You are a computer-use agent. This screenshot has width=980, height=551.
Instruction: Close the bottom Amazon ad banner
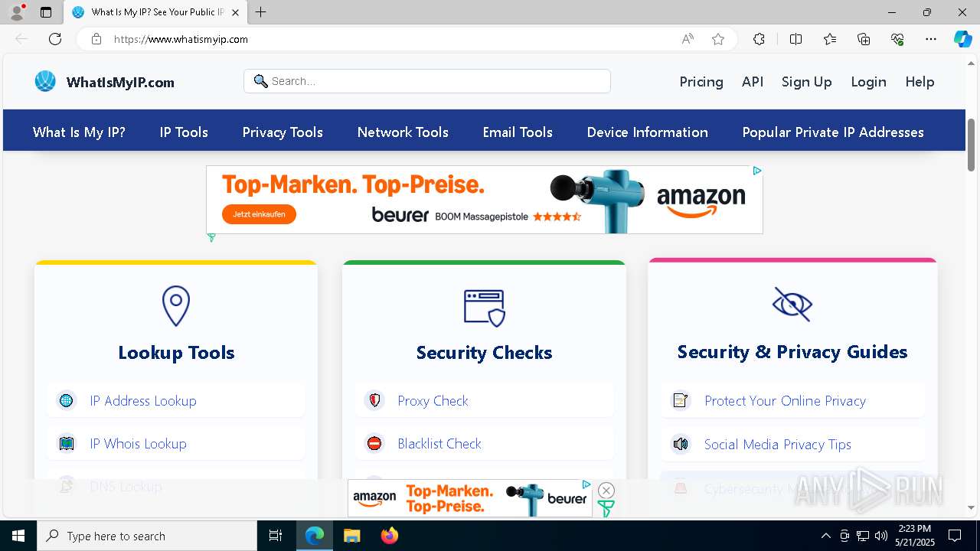(606, 491)
